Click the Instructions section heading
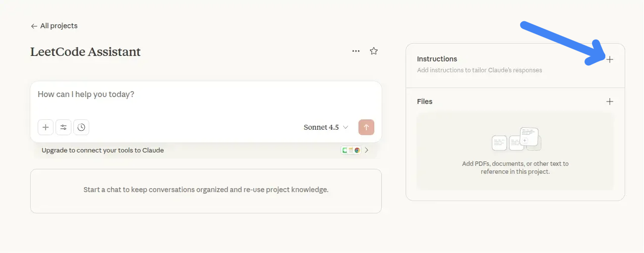The image size is (644, 253). coord(437,59)
